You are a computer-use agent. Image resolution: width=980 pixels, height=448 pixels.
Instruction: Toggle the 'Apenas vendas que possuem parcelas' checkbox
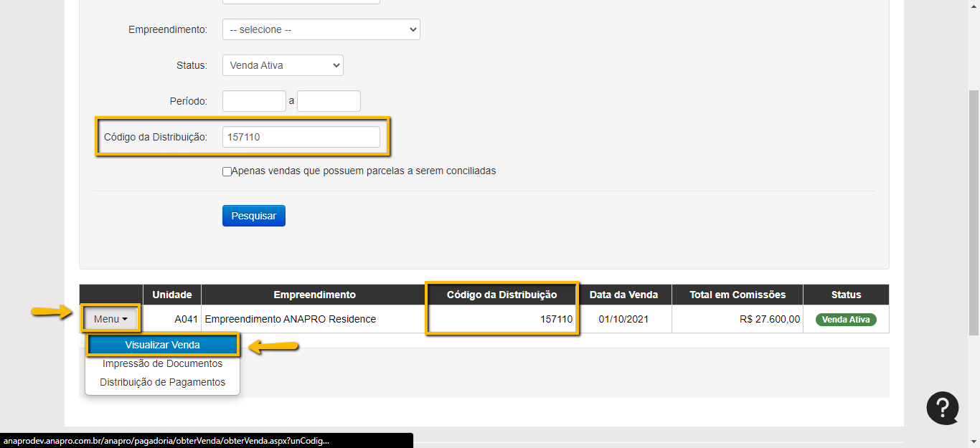tap(227, 171)
